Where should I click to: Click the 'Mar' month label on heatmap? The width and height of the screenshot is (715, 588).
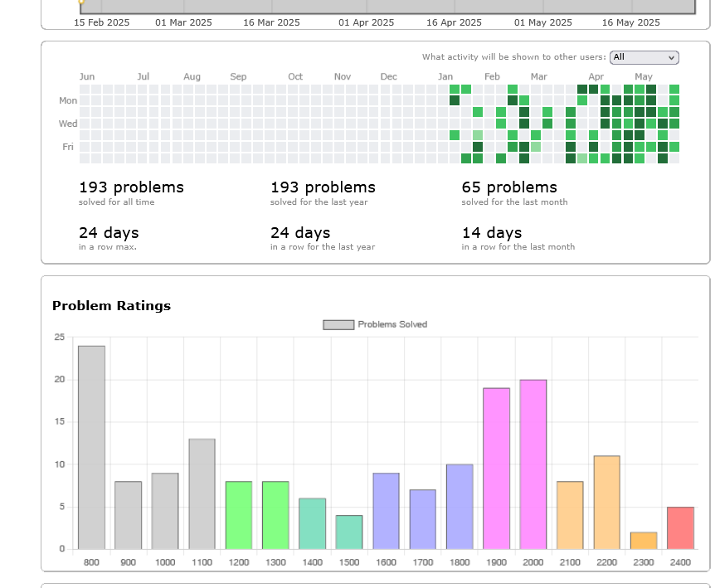coord(539,76)
